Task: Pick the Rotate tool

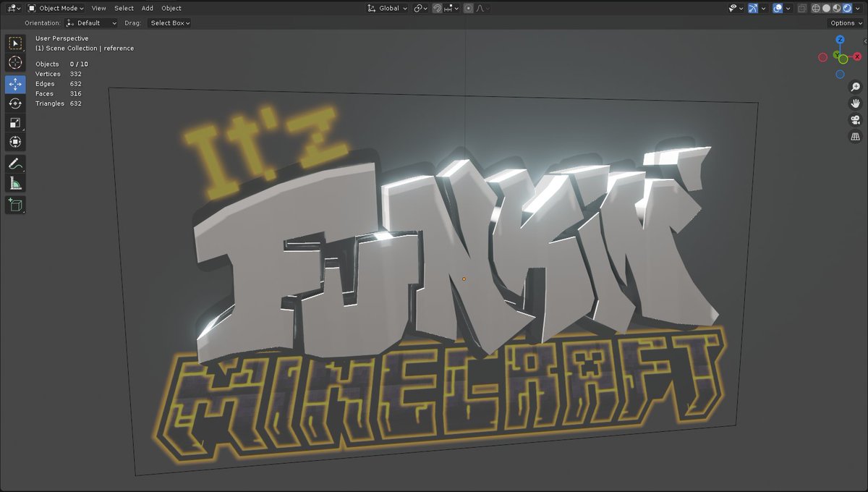Action: coord(15,103)
